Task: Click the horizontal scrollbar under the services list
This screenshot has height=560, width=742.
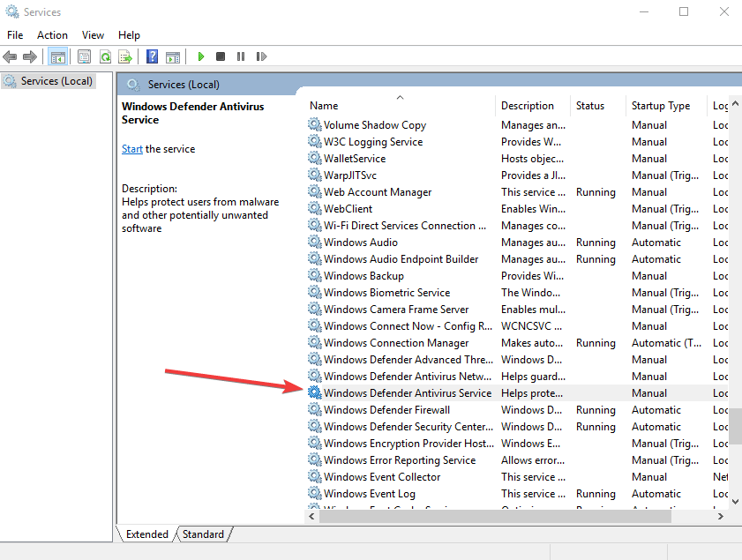Action: click(x=512, y=516)
